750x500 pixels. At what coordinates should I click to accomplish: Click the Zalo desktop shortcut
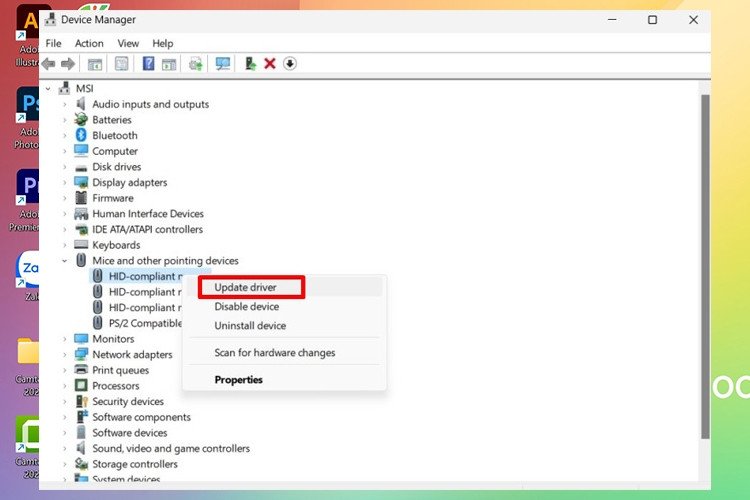point(28,276)
